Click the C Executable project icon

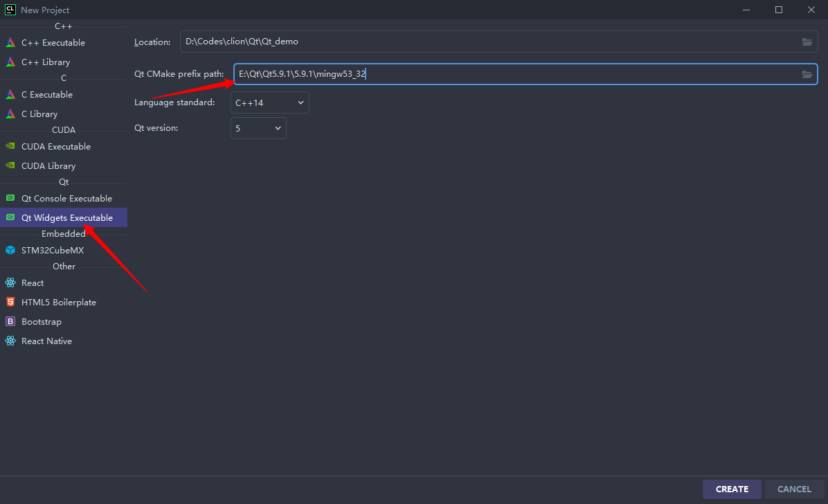tap(10, 94)
